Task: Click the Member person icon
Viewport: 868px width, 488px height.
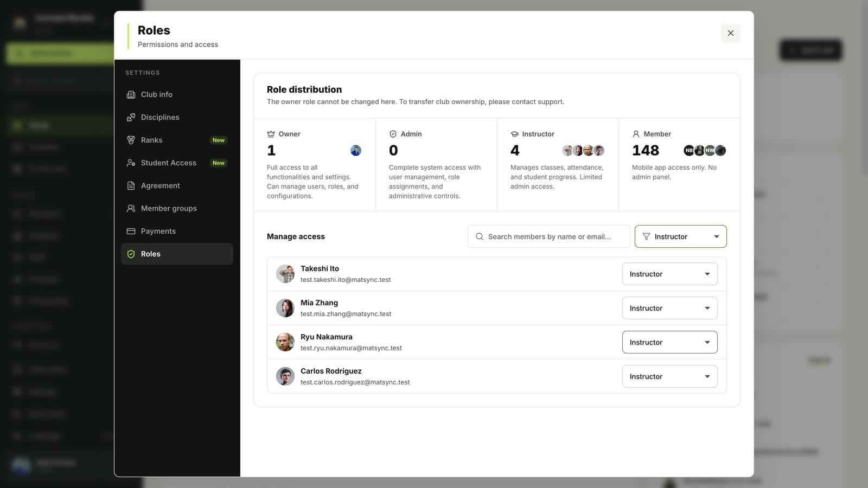Action: [x=636, y=134]
